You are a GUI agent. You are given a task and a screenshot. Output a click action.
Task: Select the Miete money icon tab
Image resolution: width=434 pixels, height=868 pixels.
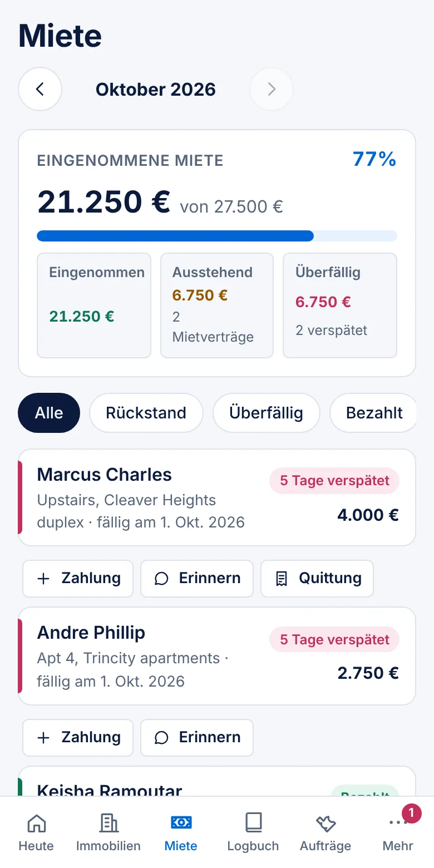(181, 832)
